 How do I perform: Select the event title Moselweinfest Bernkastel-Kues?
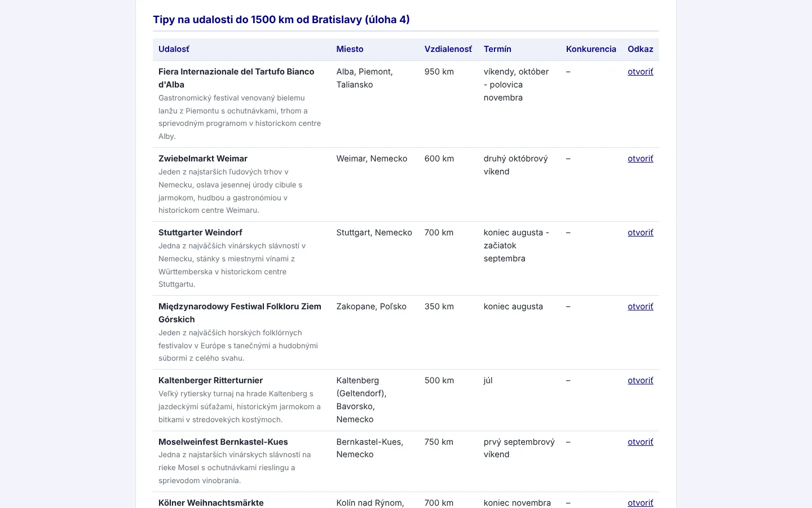coord(223,442)
